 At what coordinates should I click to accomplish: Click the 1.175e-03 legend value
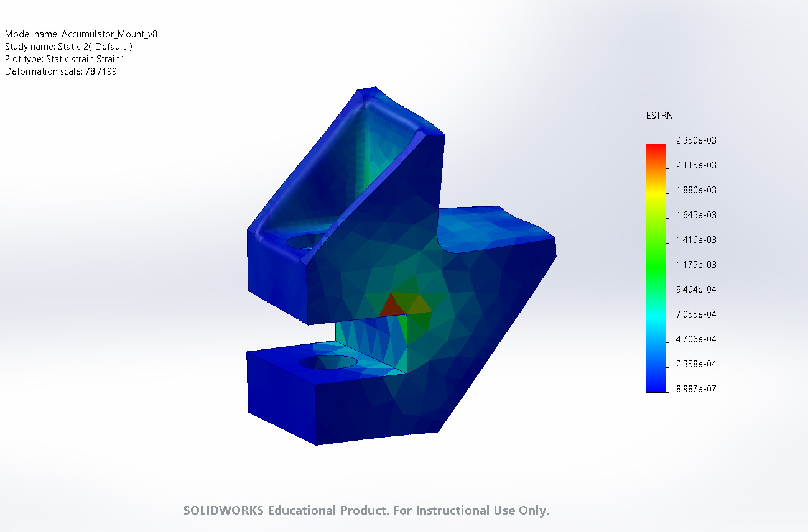[x=696, y=265]
